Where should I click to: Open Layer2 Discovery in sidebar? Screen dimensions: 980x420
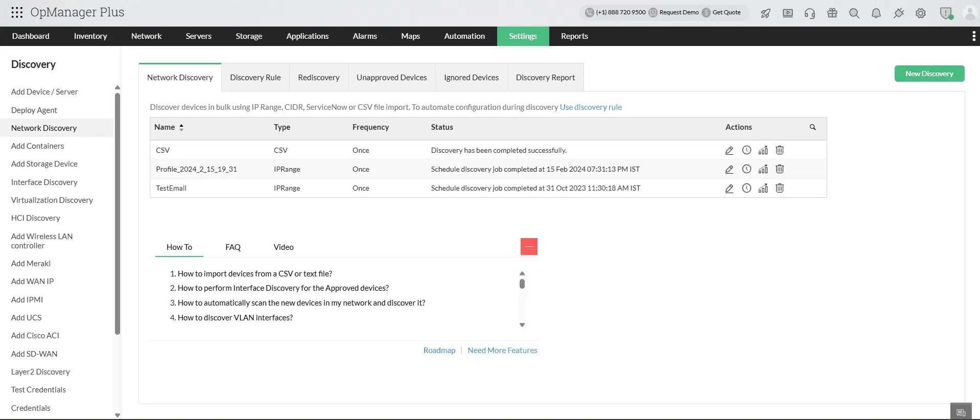40,372
